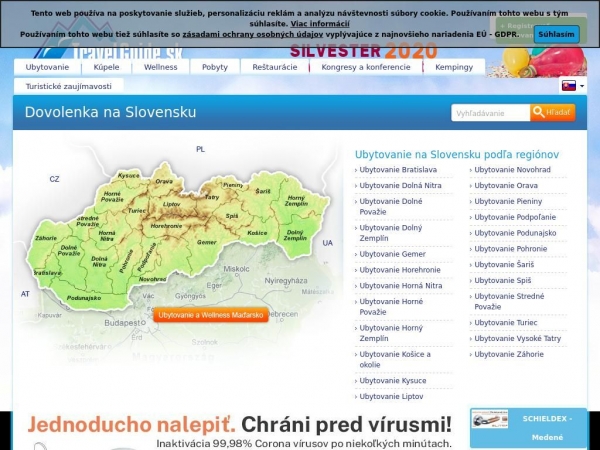This screenshot has height=450, width=600.
Task: Open Ubytovanie Turiec link
Action: (505, 323)
